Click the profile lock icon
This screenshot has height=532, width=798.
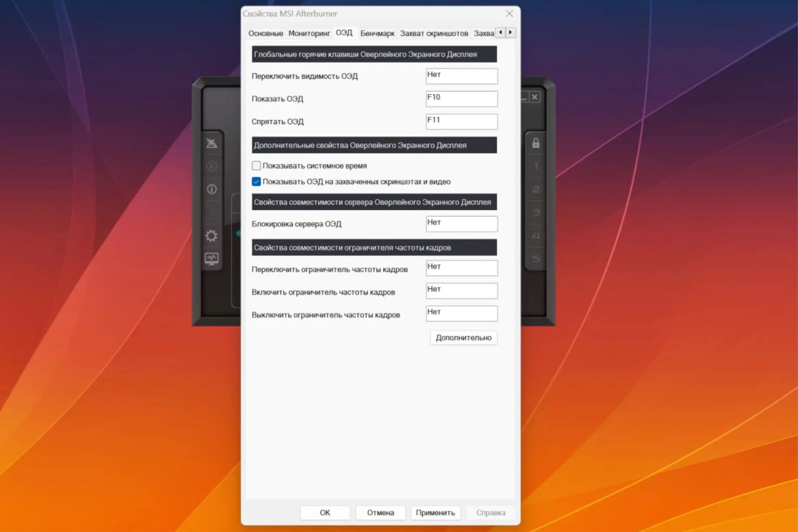coord(536,143)
